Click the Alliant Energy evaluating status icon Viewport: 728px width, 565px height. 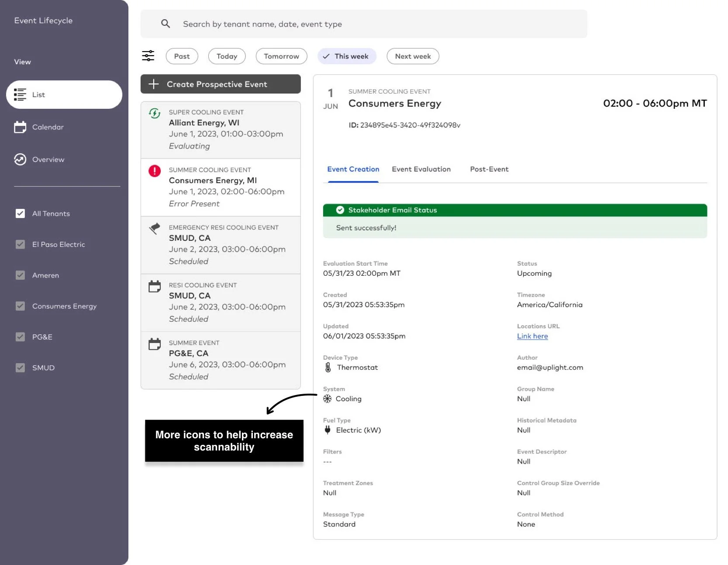point(155,114)
